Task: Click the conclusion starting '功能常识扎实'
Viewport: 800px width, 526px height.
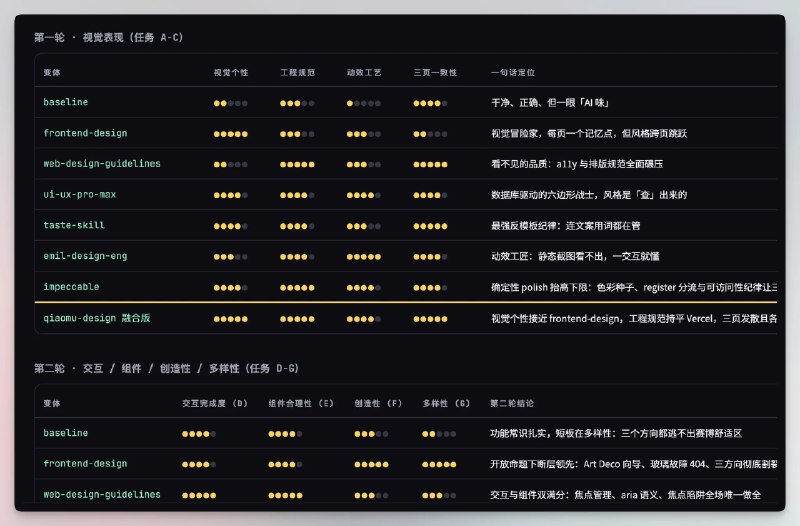Action: point(616,434)
